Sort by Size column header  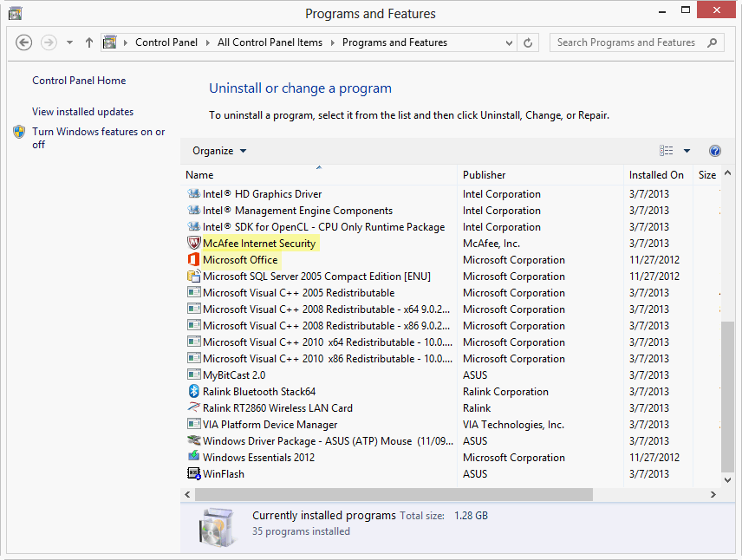pos(707,174)
